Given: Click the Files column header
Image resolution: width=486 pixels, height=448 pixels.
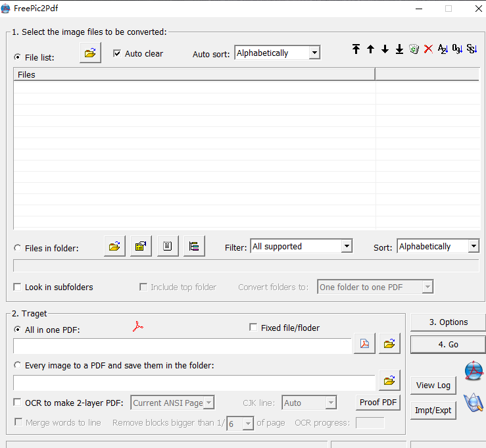Looking at the screenshot, I should point(195,75).
